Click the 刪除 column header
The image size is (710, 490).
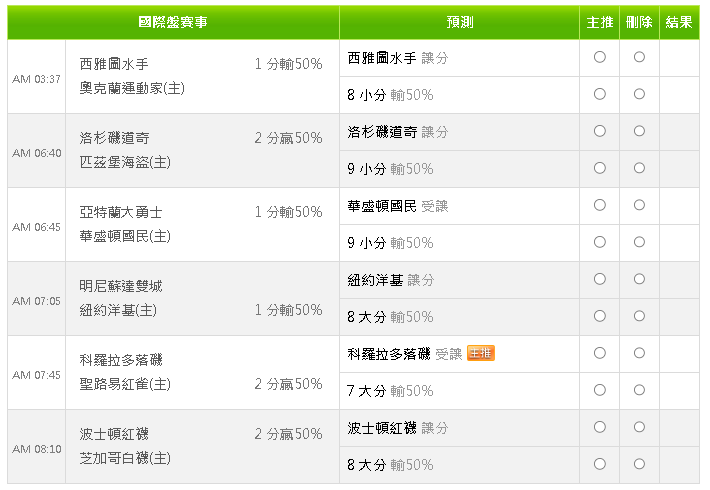(639, 22)
